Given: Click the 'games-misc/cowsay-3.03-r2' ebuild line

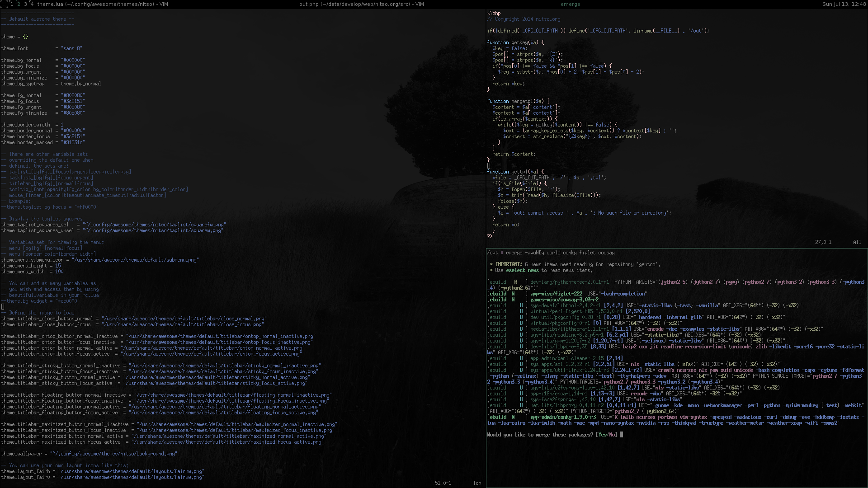Looking at the screenshot, I should [x=542, y=300].
